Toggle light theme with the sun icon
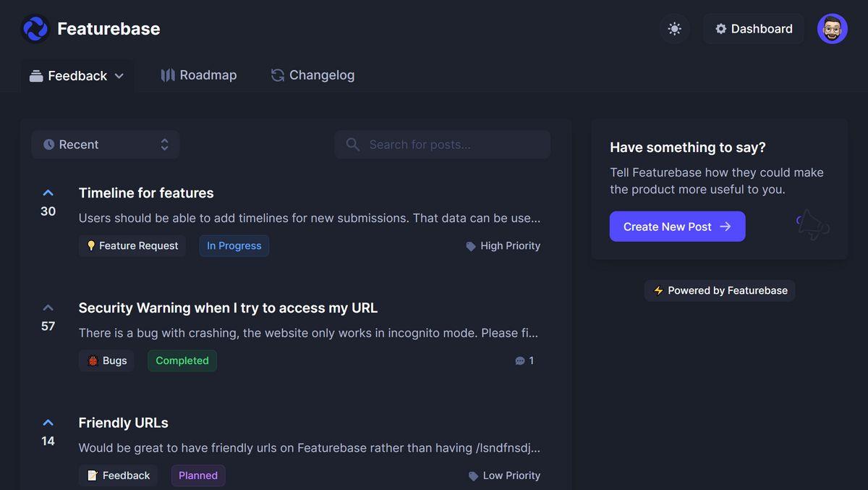 (675, 29)
